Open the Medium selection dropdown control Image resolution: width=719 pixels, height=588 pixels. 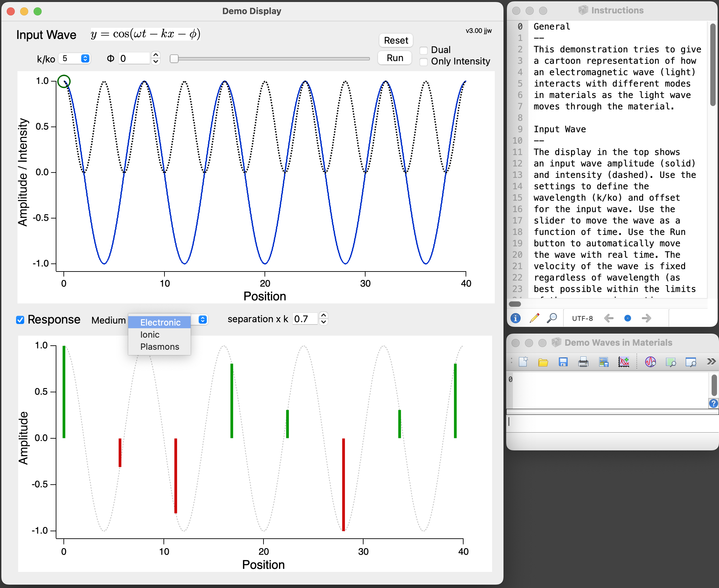point(202,320)
